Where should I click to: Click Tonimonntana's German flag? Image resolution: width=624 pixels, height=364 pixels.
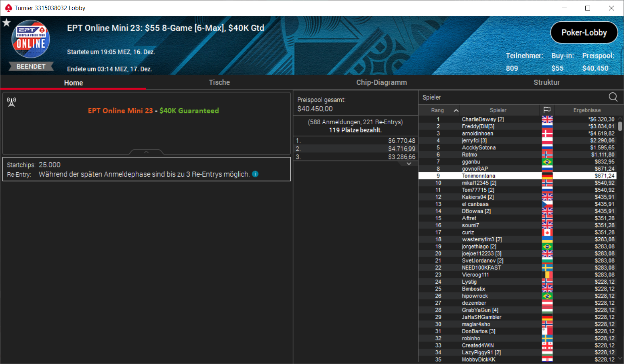click(x=547, y=176)
